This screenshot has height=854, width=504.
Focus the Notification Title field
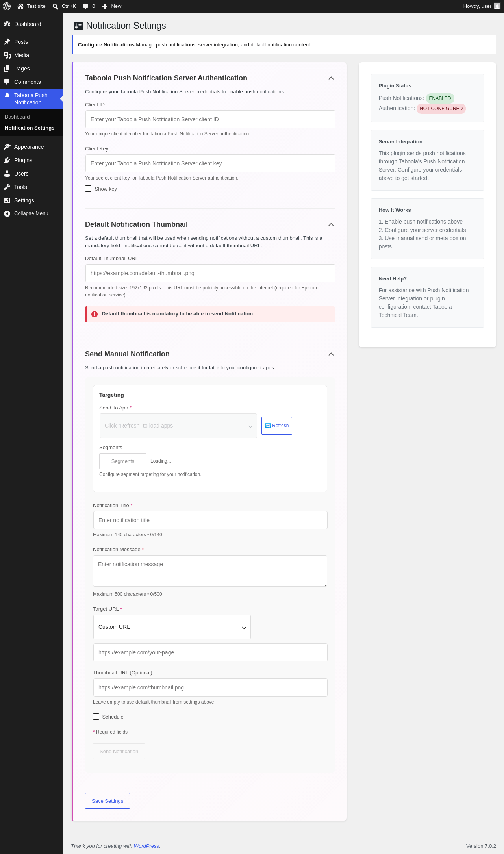[210, 520]
